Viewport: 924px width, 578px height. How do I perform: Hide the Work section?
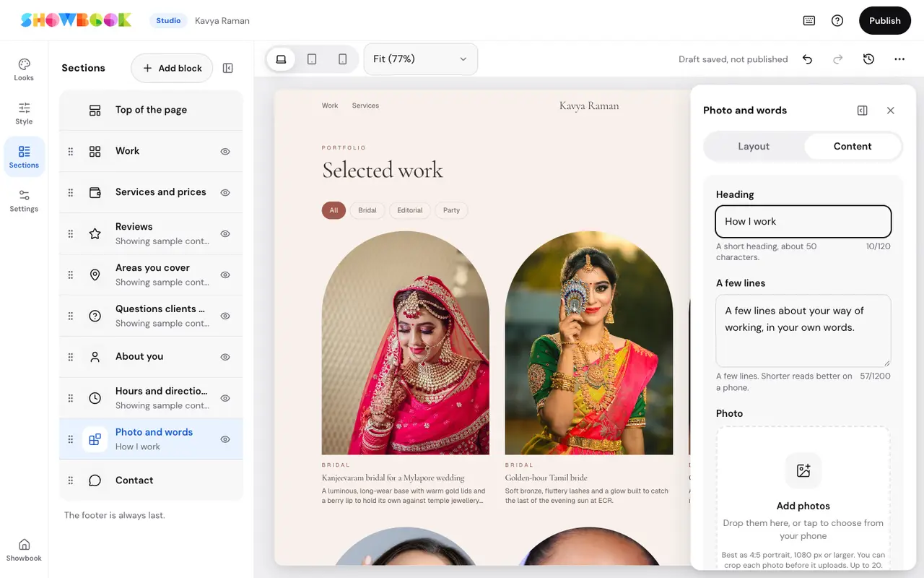coord(225,152)
